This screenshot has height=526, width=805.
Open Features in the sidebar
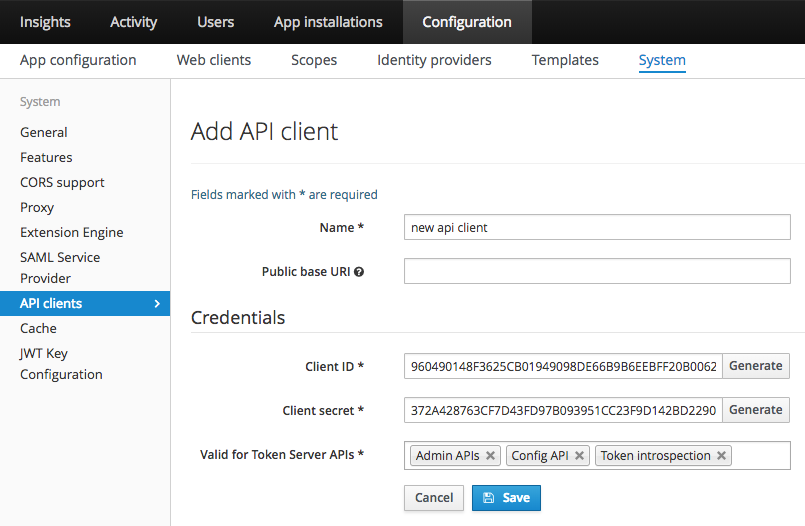[x=46, y=158]
